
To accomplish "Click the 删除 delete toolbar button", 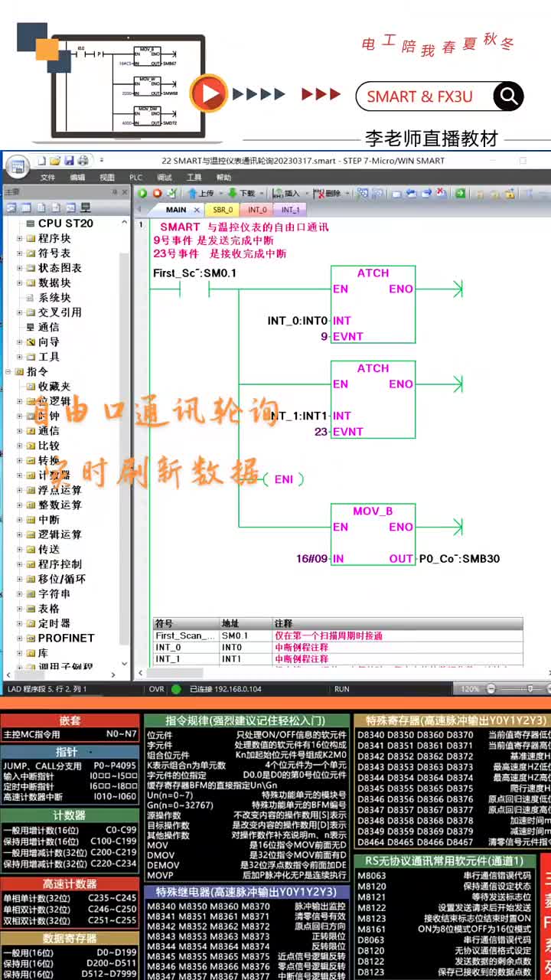I will (328, 194).
